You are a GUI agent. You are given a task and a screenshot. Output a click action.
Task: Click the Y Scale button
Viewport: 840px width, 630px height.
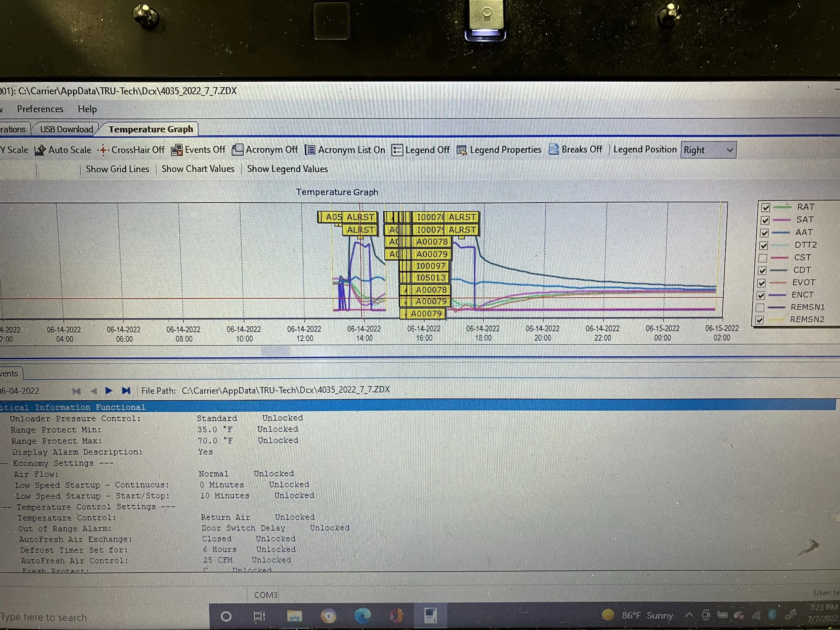pyautogui.click(x=14, y=150)
